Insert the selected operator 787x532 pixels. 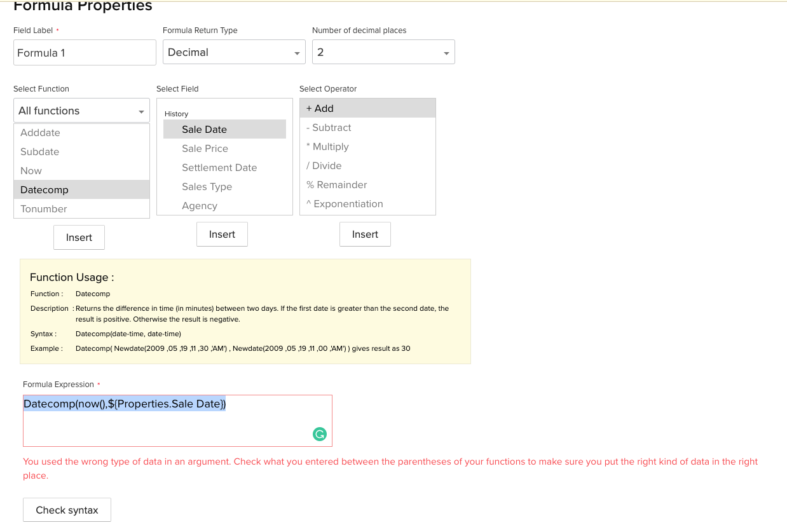point(365,234)
